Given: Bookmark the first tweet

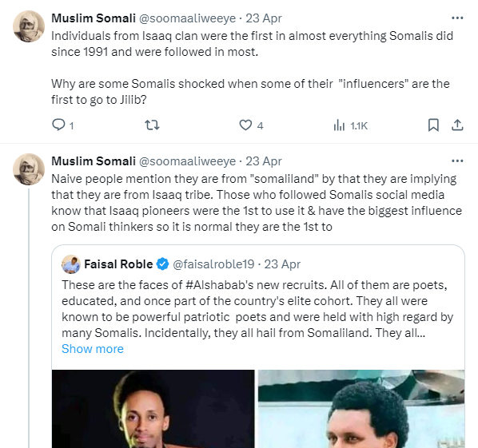Looking at the screenshot, I should tap(433, 125).
